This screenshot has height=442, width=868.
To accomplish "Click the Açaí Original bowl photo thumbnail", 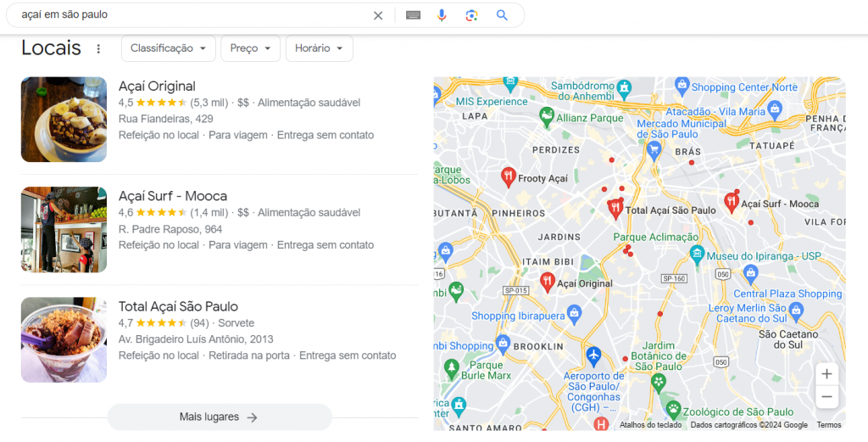I will pos(64,120).
